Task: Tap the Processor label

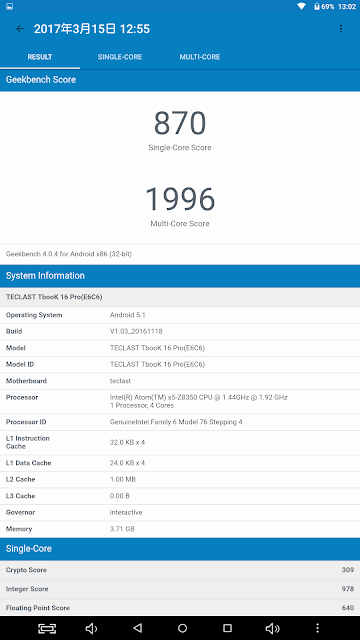Action: click(22, 397)
